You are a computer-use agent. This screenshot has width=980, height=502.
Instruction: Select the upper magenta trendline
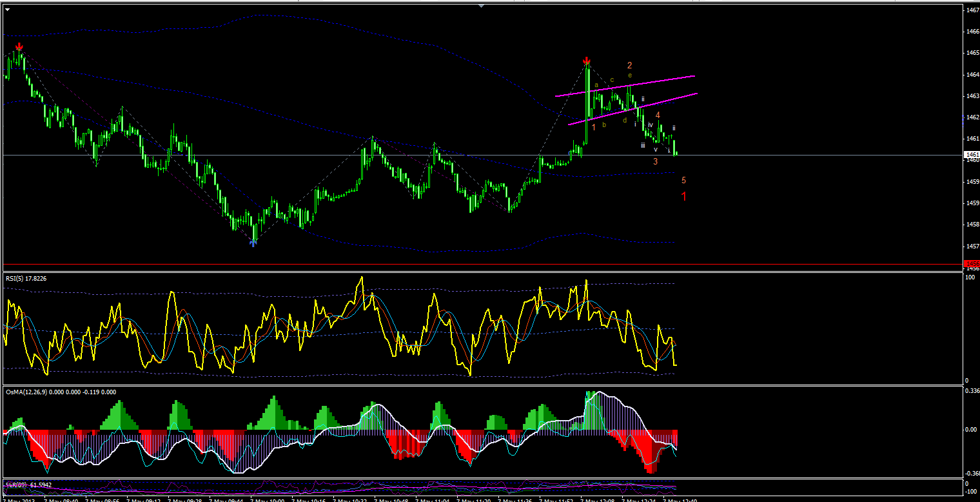pyautogui.click(x=625, y=86)
